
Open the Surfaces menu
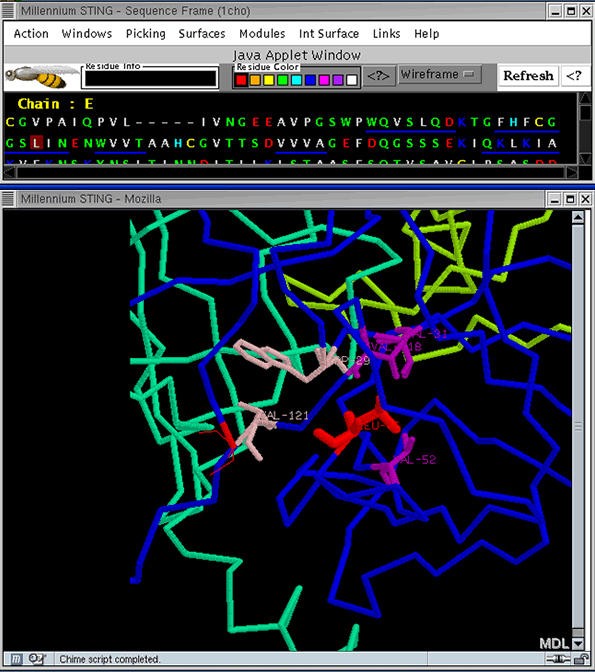click(202, 33)
